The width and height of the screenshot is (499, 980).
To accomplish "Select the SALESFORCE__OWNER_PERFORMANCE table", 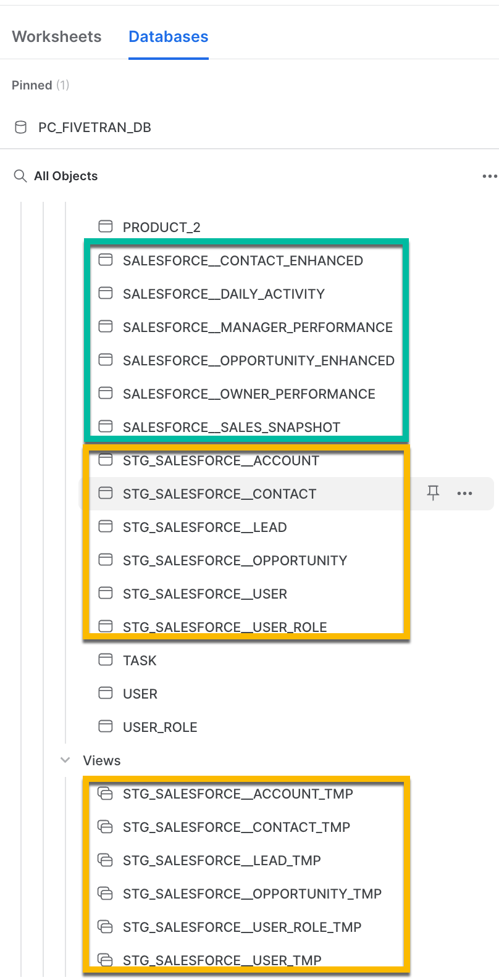I will 249,394.
